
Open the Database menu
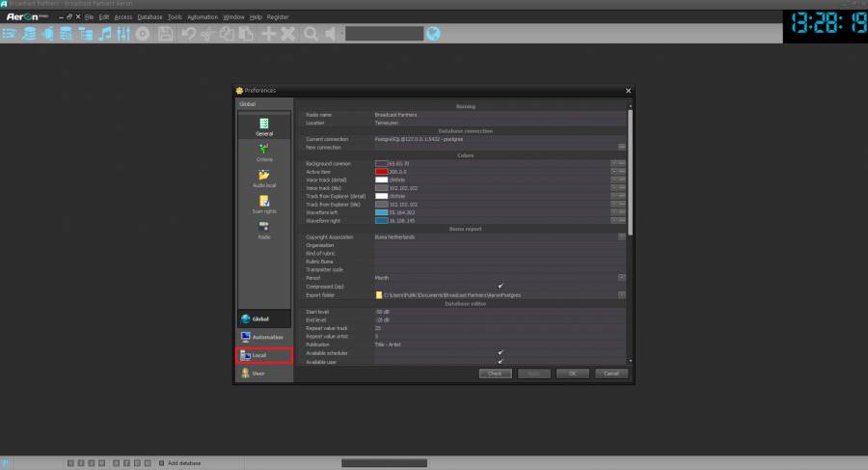click(149, 16)
